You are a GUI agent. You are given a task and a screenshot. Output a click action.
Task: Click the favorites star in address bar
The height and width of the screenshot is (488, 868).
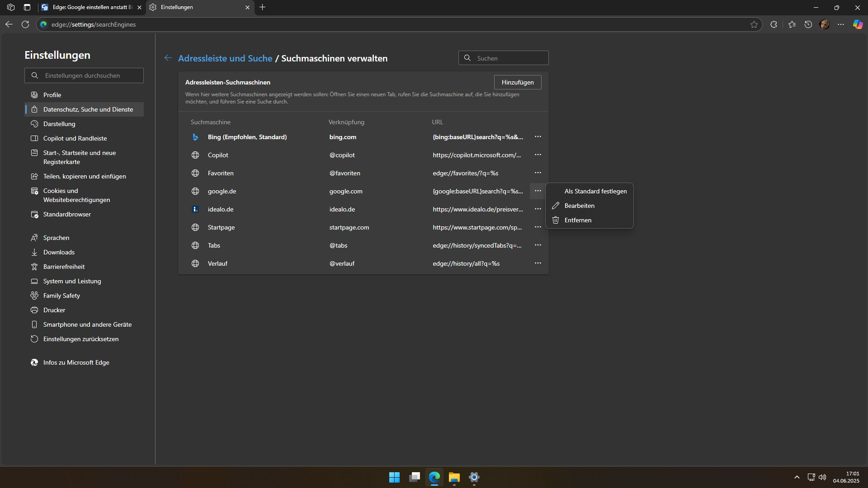pyautogui.click(x=754, y=24)
